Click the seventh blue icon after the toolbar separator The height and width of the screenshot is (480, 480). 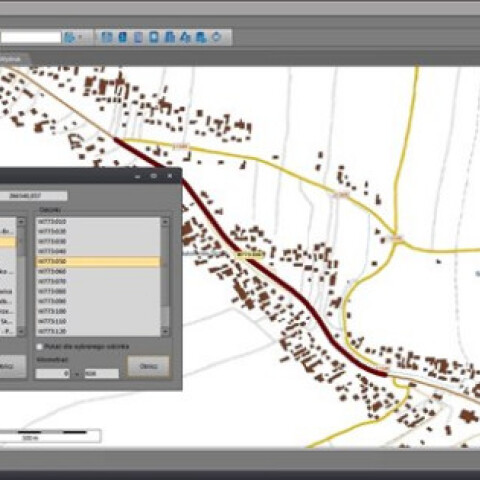coord(201,37)
